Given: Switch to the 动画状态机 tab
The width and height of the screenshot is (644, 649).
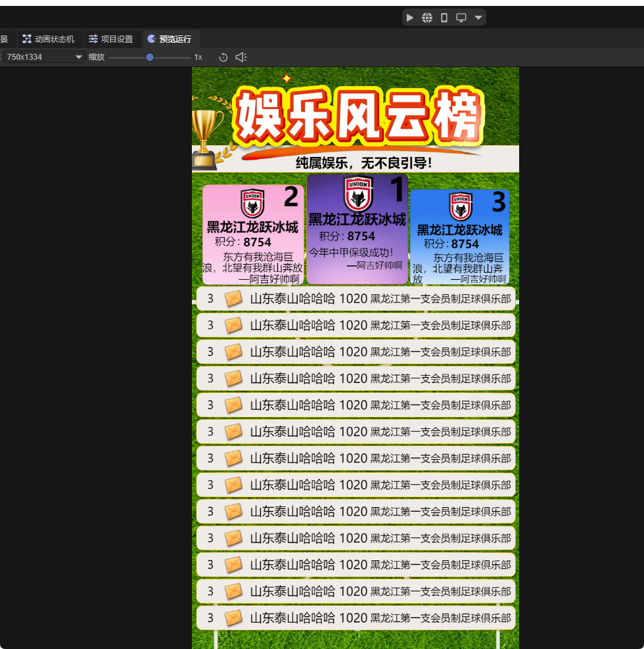Looking at the screenshot, I should pyautogui.click(x=49, y=39).
